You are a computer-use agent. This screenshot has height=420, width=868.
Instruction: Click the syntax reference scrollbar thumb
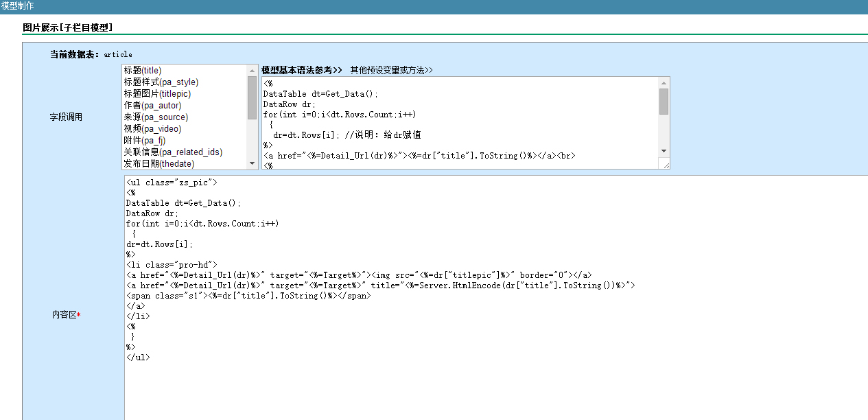[664, 101]
